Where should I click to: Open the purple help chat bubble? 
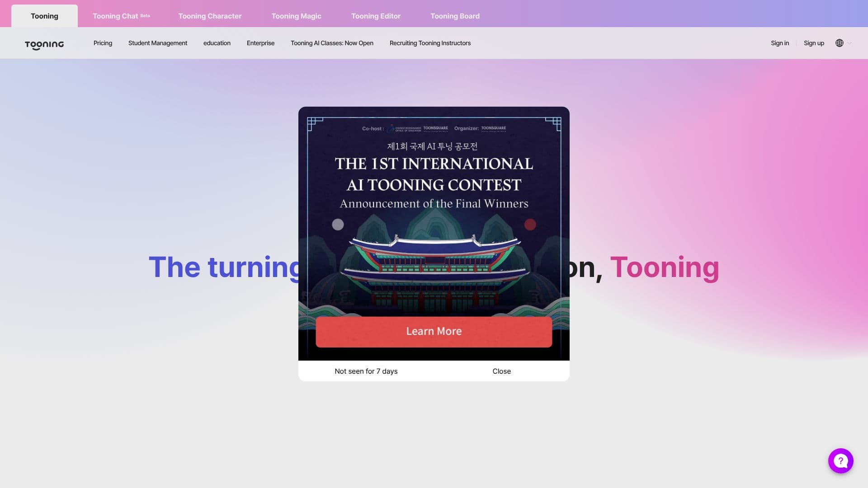coord(840,461)
